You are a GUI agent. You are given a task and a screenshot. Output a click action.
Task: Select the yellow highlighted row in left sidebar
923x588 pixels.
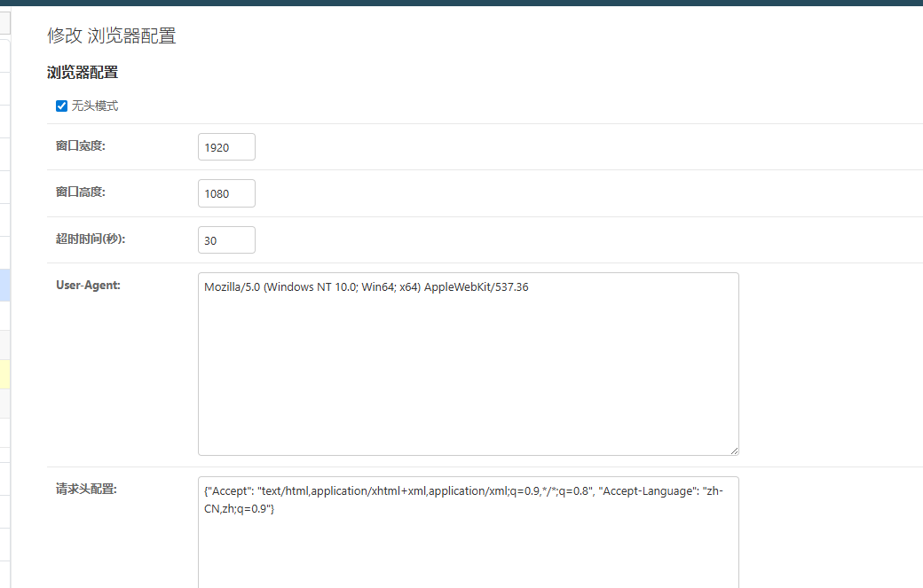[x=4, y=373]
